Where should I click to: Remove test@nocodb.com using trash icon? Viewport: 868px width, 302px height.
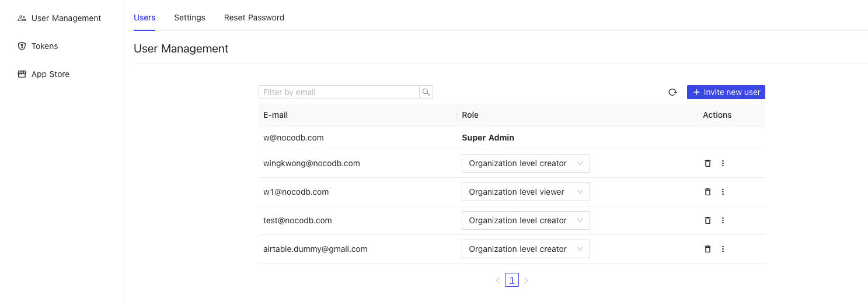point(707,220)
